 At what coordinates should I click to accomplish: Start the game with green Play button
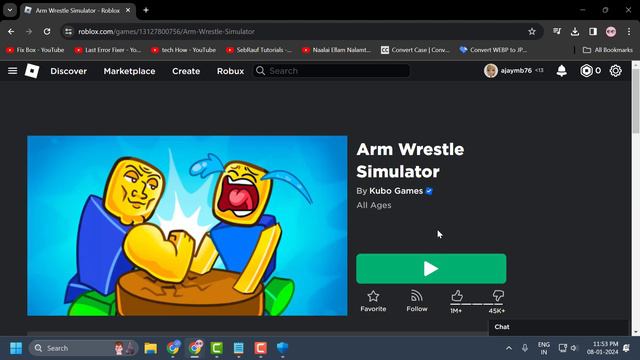[x=431, y=269]
